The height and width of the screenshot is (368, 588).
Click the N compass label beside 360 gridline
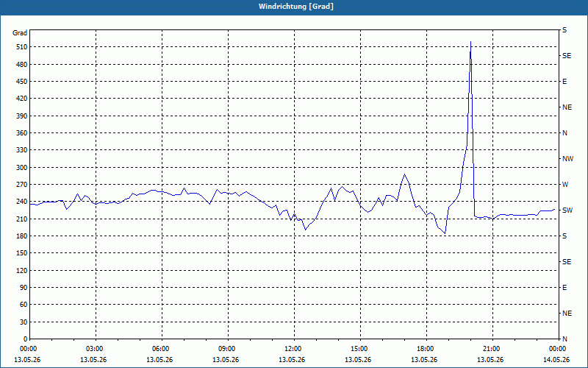coord(565,133)
